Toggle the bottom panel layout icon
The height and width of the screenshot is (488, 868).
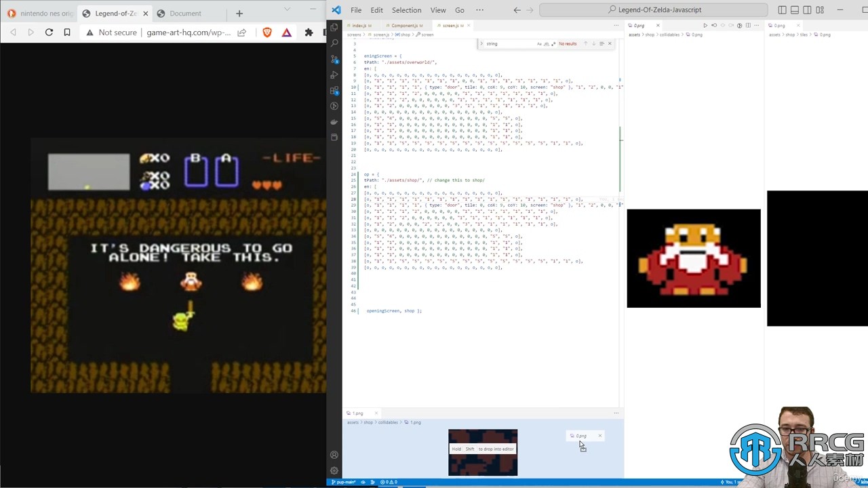[x=795, y=10]
